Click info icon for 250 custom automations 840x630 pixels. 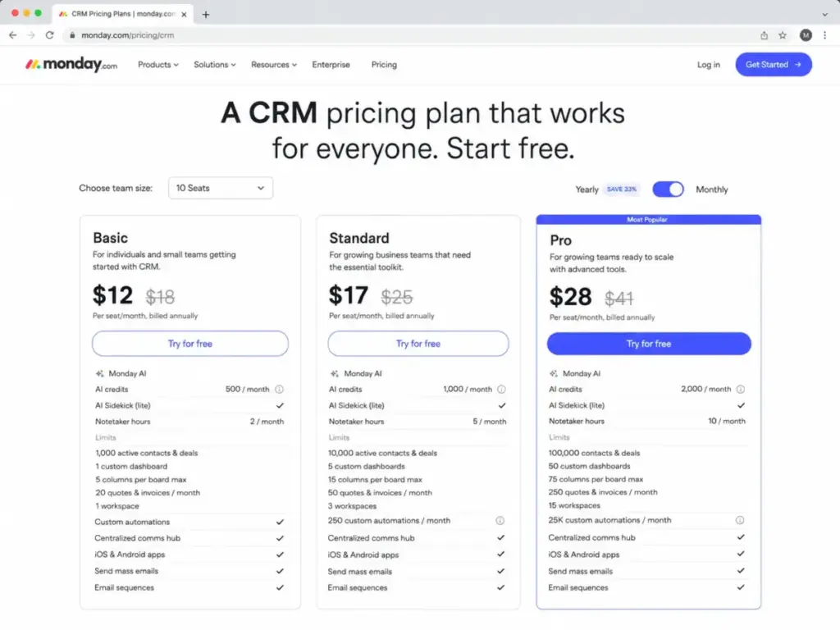500,521
